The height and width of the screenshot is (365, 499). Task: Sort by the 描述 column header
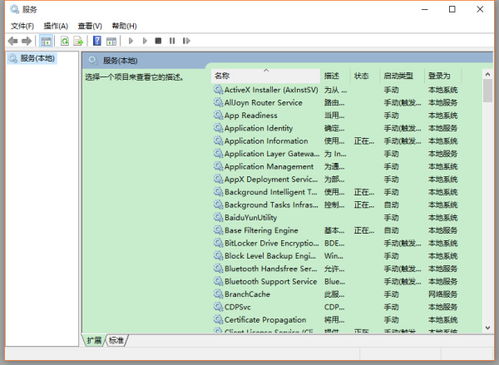[335, 76]
